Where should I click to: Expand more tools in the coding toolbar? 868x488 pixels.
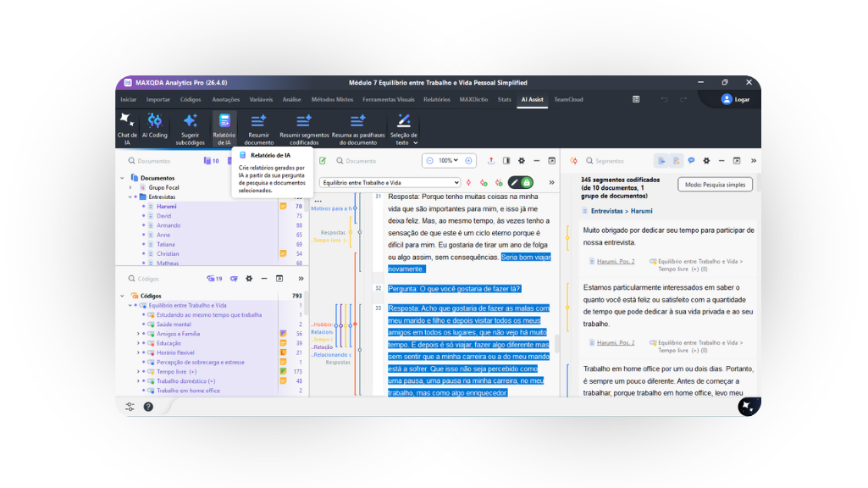551,182
